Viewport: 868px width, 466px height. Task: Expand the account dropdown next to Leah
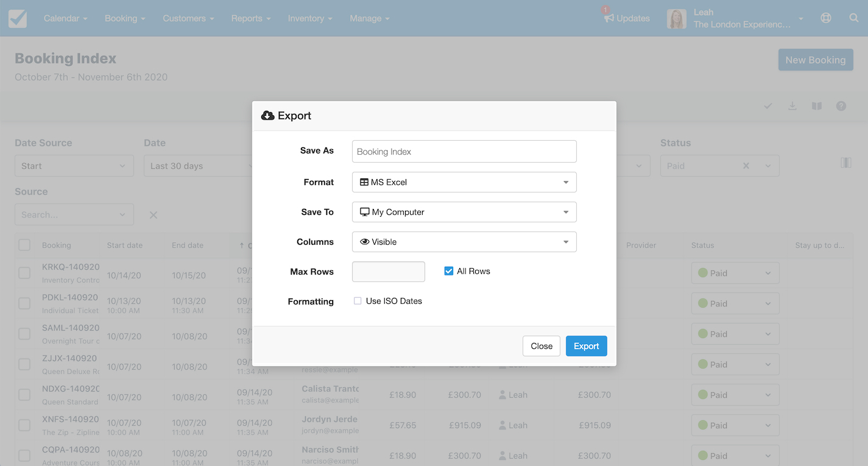801,19
